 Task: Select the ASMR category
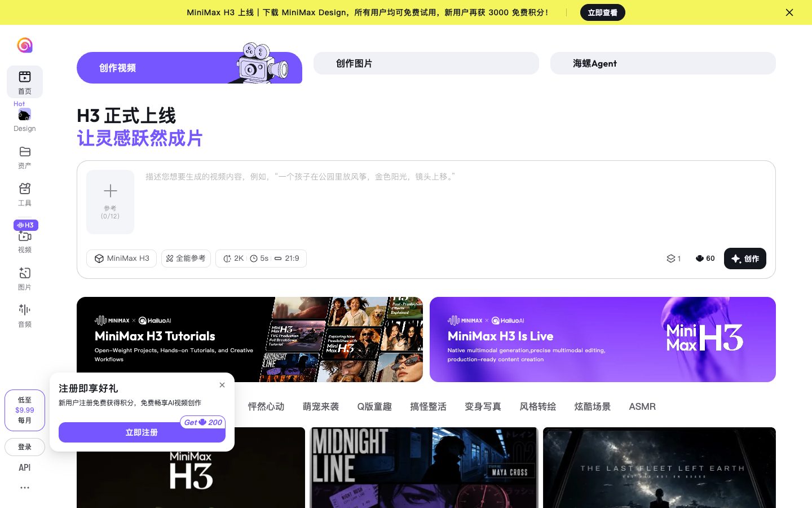click(x=642, y=406)
